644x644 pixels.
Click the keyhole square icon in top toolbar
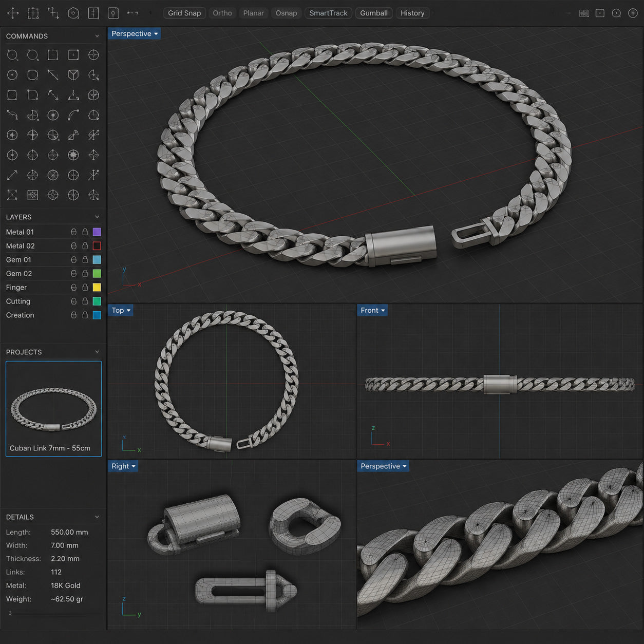click(113, 13)
